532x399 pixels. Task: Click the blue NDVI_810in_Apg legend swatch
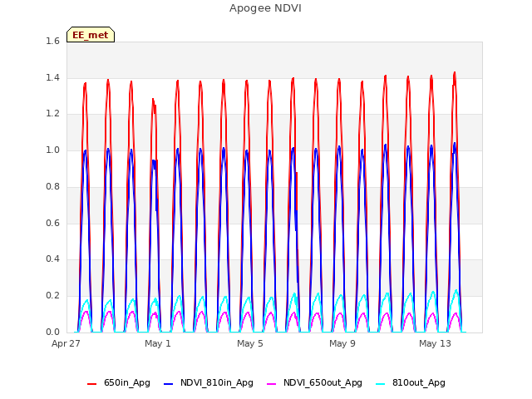tap(168, 384)
